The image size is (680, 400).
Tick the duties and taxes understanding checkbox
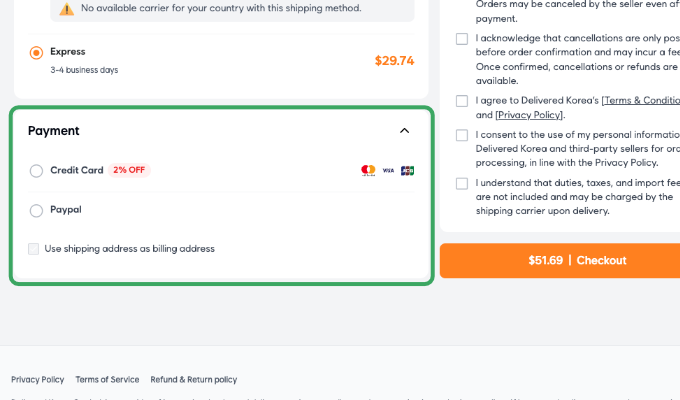tap(462, 183)
